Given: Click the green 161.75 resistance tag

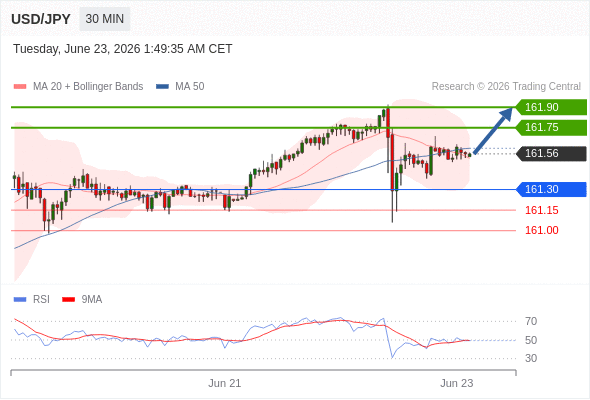Looking at the screenshot, I should (551, 128).
